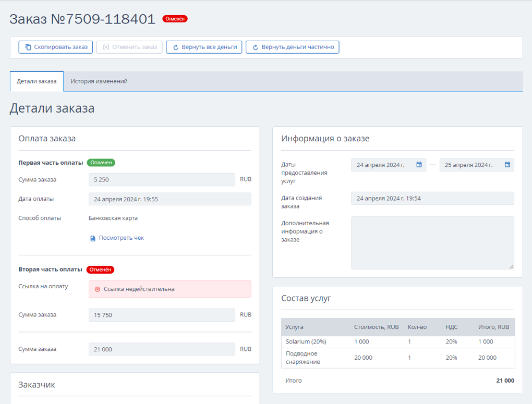Screen dimensions: 532x404
Task: Click the receipt icon beside Посмотреть чек
Action: [93, 238]
